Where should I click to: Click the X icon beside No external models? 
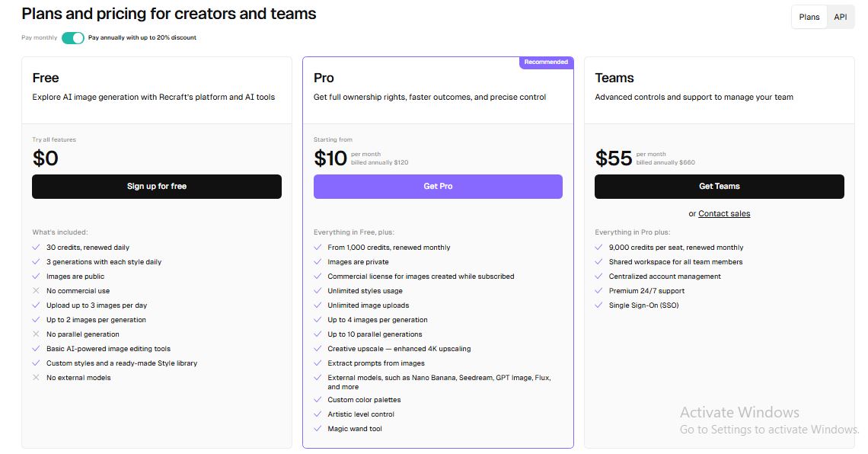(x=36, y=378)
